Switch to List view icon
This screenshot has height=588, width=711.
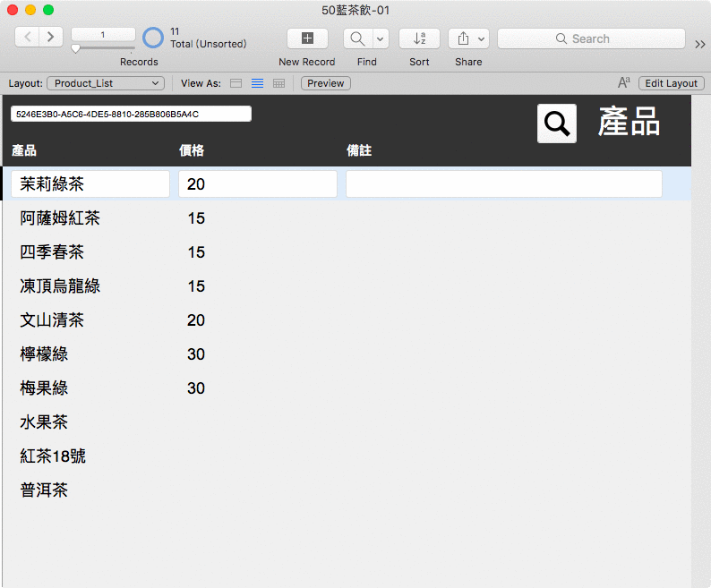point(258,83)
